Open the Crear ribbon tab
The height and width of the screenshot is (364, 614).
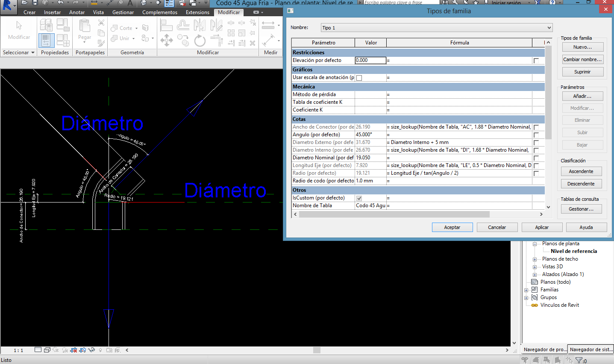point(29,12)
